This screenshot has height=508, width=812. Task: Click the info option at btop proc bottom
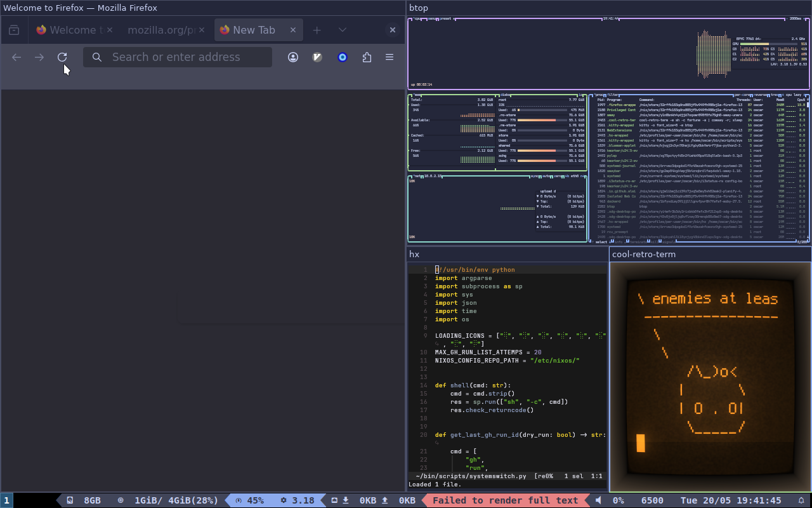pyautogui.click(x=617, y=242)
